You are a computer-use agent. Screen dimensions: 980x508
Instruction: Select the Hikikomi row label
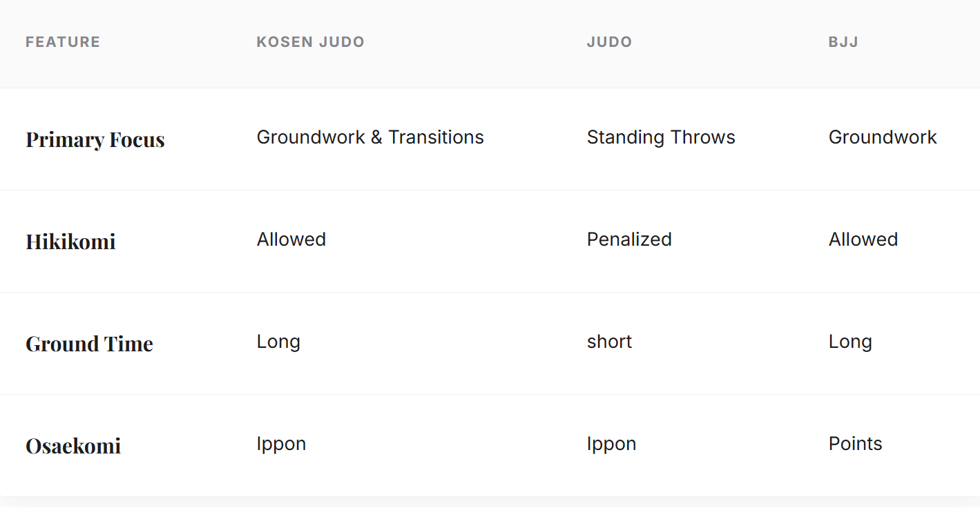click(70, 242)
